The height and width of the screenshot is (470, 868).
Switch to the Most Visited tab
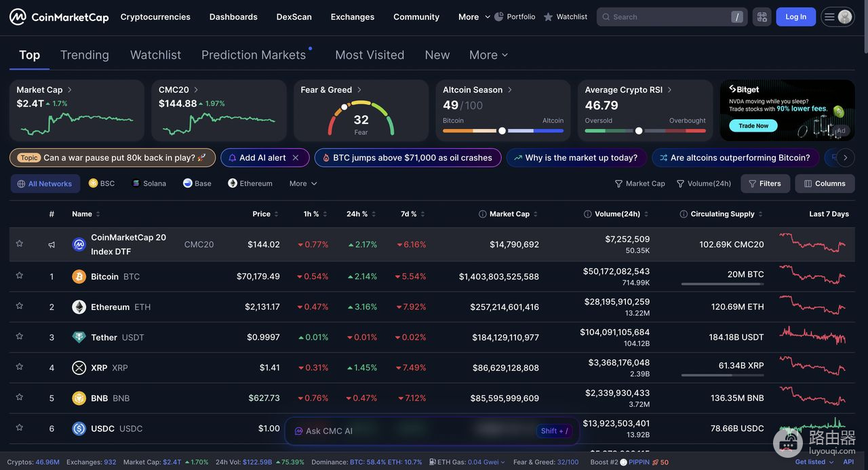[x=370, y=55]
